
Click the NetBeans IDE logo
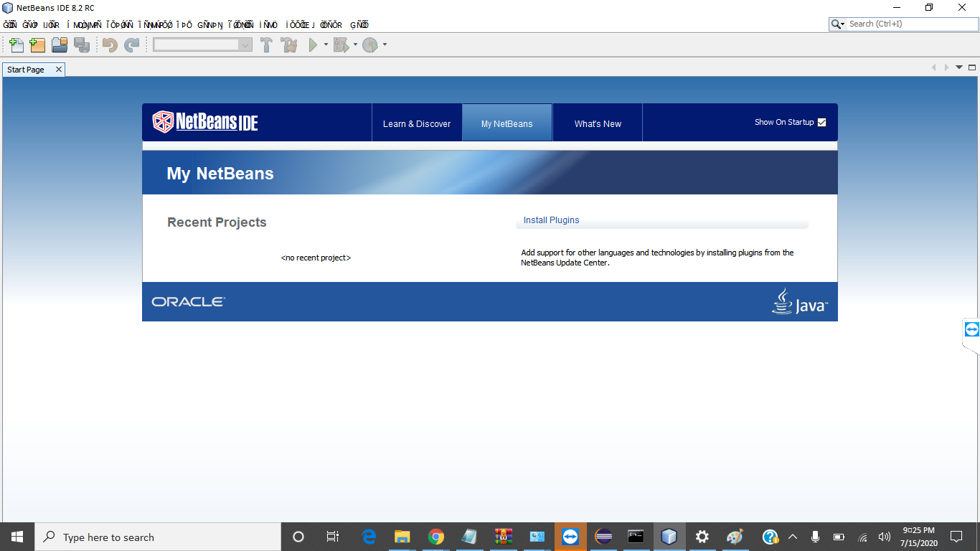pos(205,122)
